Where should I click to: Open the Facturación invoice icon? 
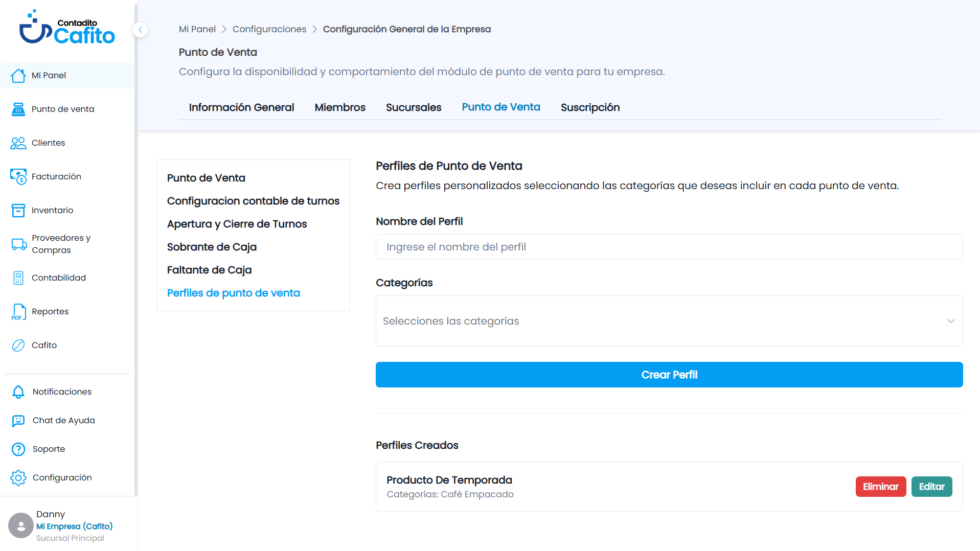(18, 177)
